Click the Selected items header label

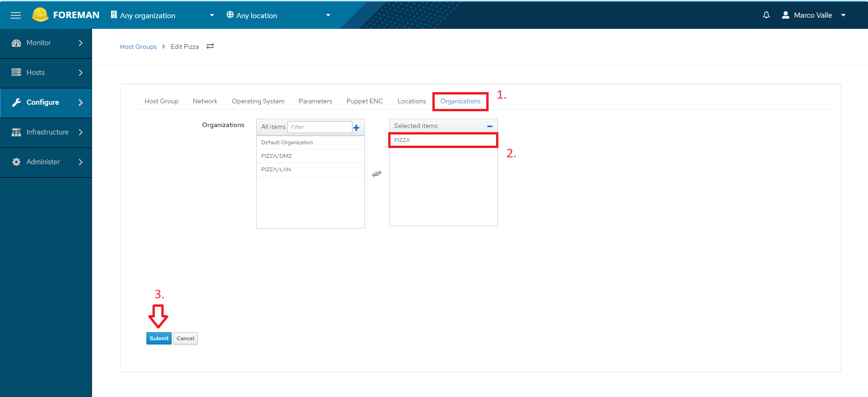tap(416, 126)
